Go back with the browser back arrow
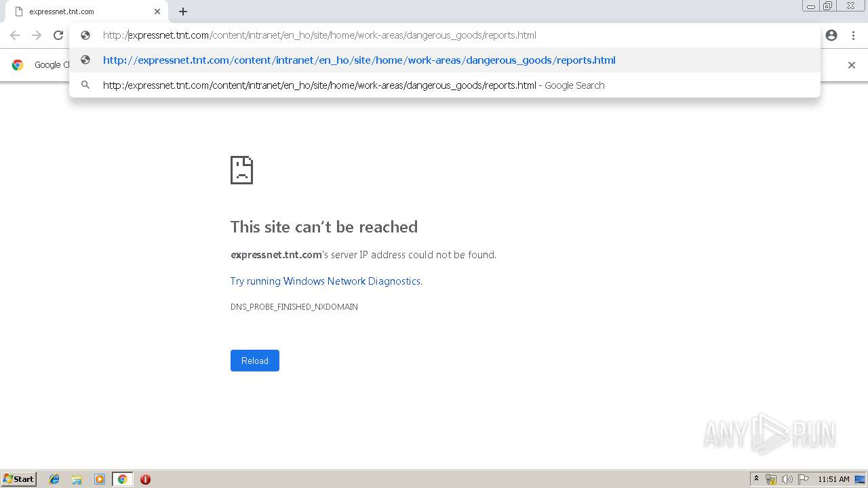Screen dimensions: 868x488 coord(15,35)
